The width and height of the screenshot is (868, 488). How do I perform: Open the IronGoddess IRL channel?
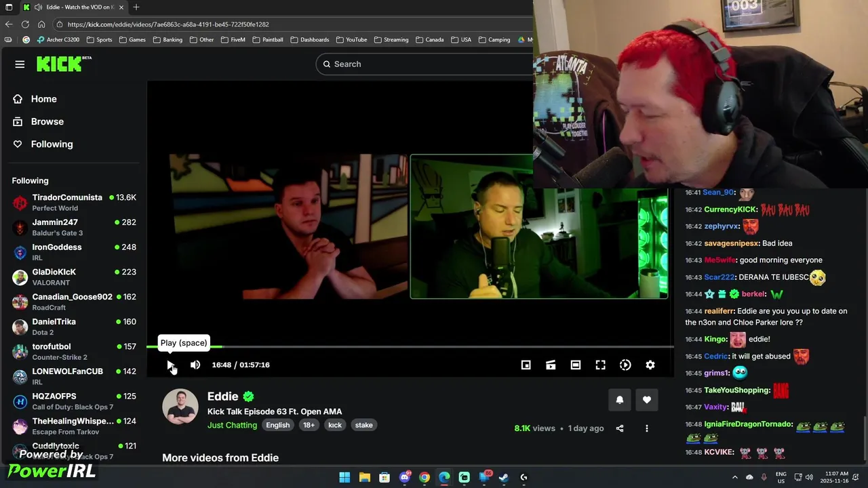[x=73, y=252]
